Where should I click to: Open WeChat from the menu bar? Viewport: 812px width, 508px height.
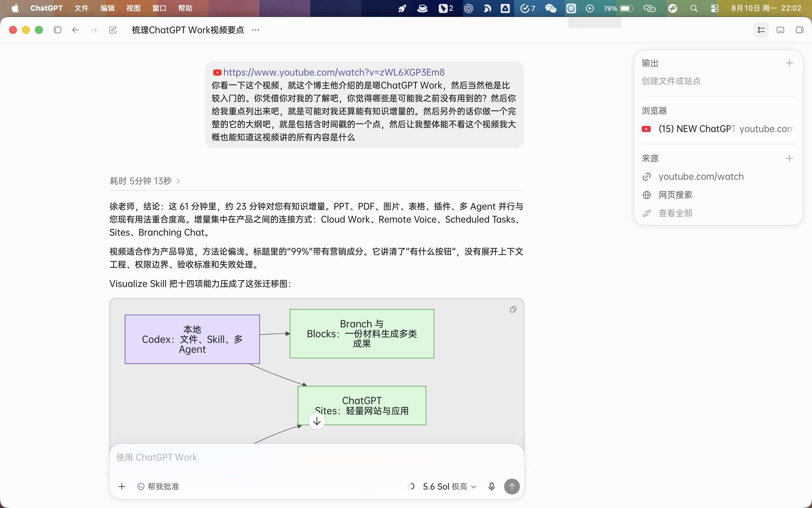pyautogui.click(x=551, y=8)
